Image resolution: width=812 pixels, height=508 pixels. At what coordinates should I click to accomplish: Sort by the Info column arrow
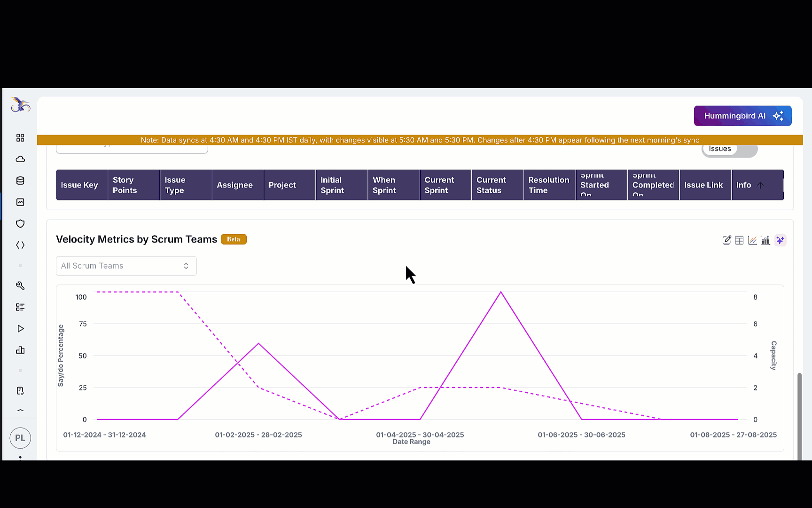[x=760, y=185]
